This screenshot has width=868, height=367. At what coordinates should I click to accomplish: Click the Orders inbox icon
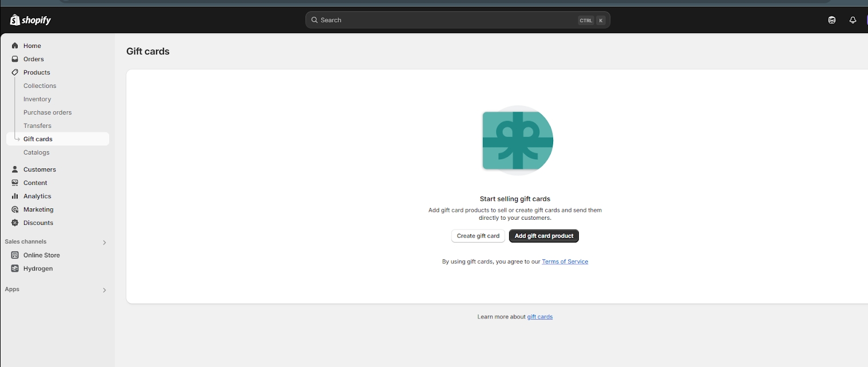point(15,59)
